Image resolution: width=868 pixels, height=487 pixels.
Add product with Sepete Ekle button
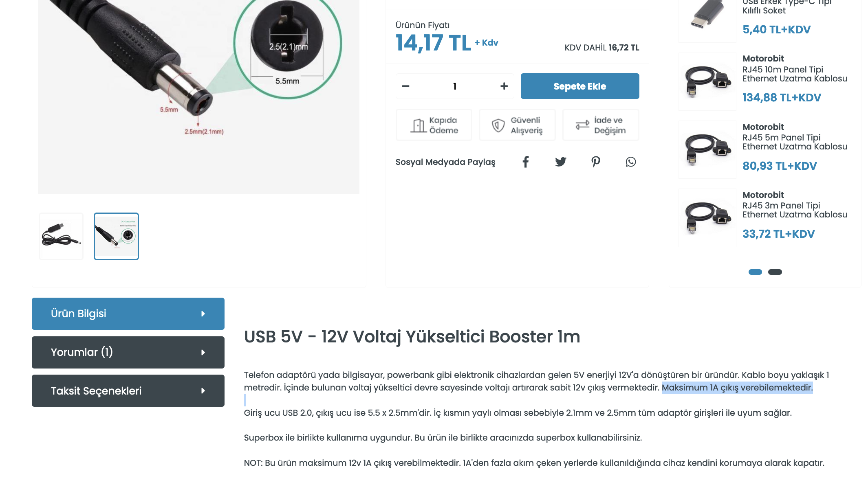click(x=580, y=86)
